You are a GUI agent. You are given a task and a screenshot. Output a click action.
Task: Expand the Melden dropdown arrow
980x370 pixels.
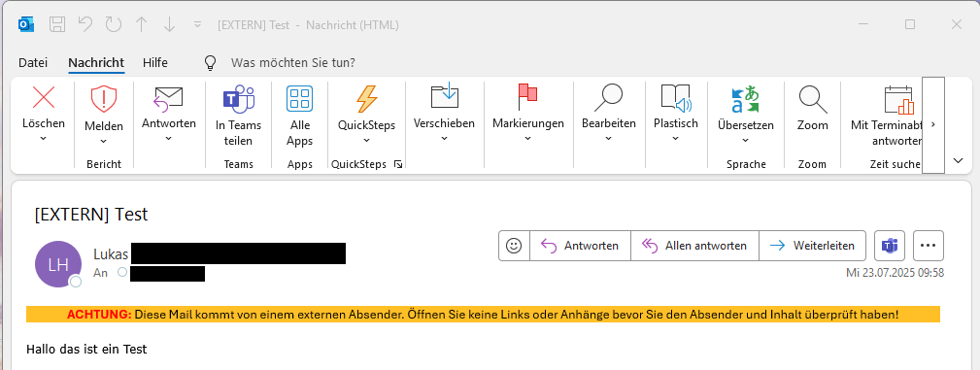click(x=104, y=141)
